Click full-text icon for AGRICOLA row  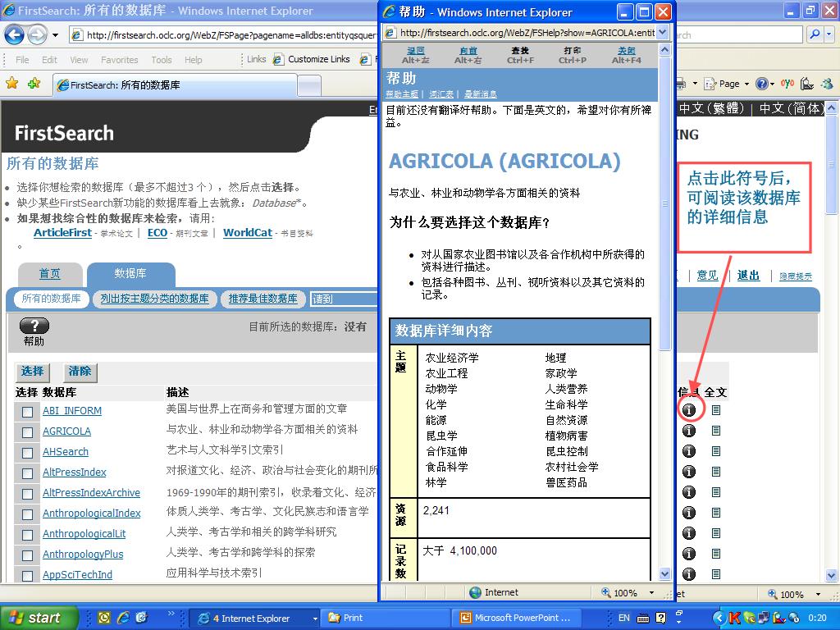[715, 431]
